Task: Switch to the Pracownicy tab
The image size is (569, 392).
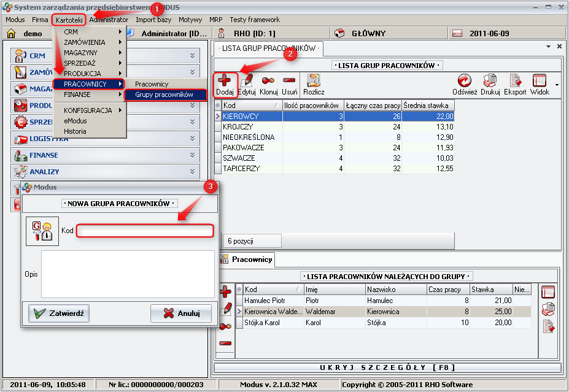Action: point(251,259)
